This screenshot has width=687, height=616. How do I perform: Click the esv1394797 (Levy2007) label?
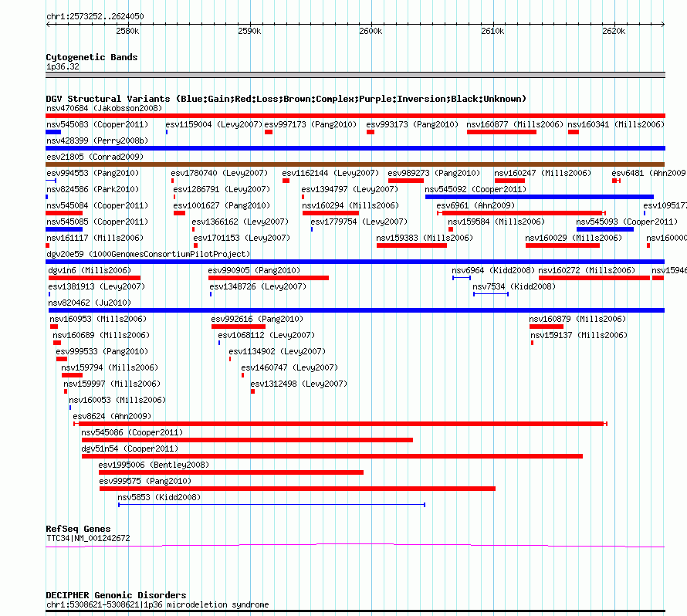tap(350, 189)
